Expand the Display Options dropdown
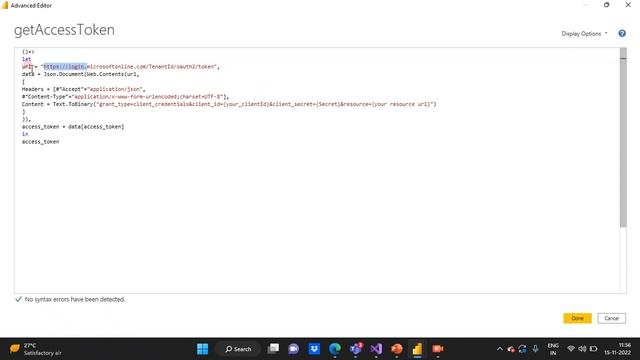The height and width of the screenshot is (360, 640). point(584,33)
